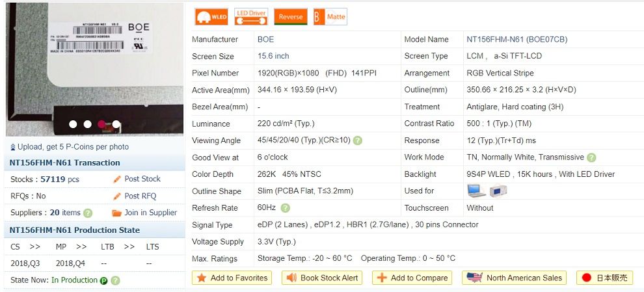Screen dimensions: 644x292
Task: Open the BOE panel product photo
Action: (94, 69)
